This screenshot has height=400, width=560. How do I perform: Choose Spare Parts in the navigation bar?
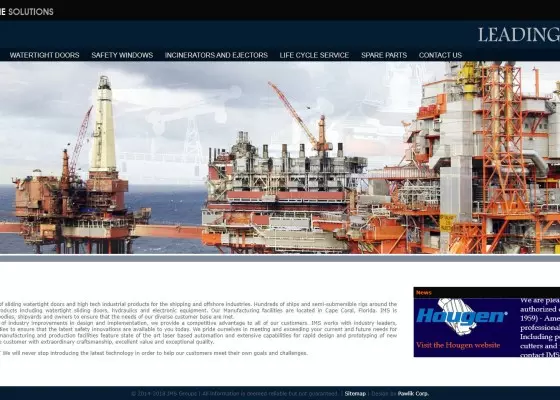tap(384, 55)
